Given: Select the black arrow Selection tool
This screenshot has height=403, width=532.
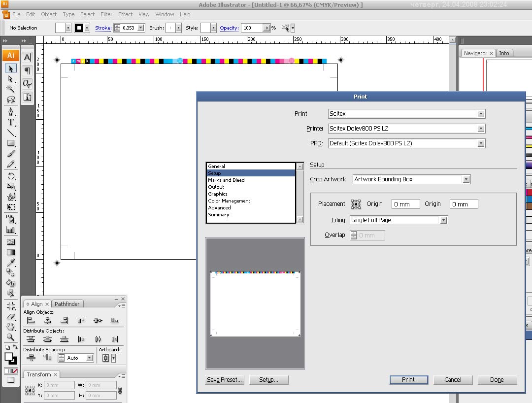Looking at the screenshot, I should (11, 68).
